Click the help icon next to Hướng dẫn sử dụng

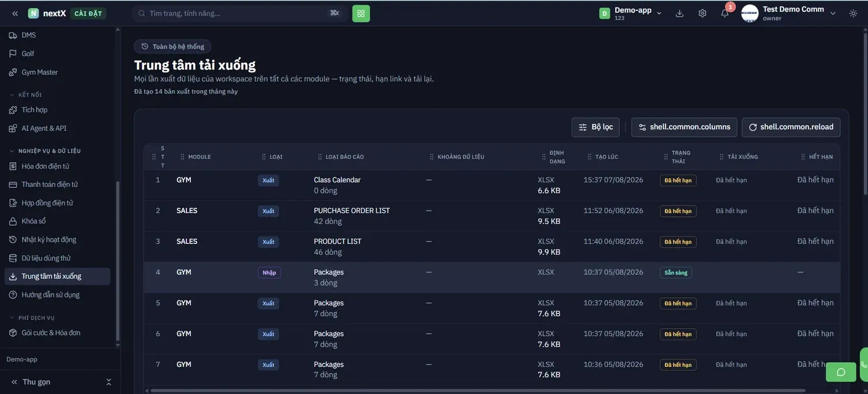[x=13, y=295]
